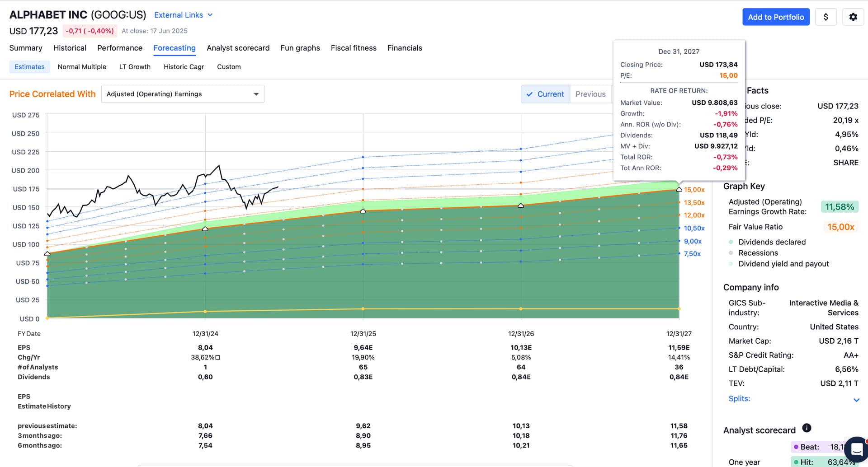Select the Estimates sub-tab
The width and height of the screenshot is (868, 467).
point(29,67)
